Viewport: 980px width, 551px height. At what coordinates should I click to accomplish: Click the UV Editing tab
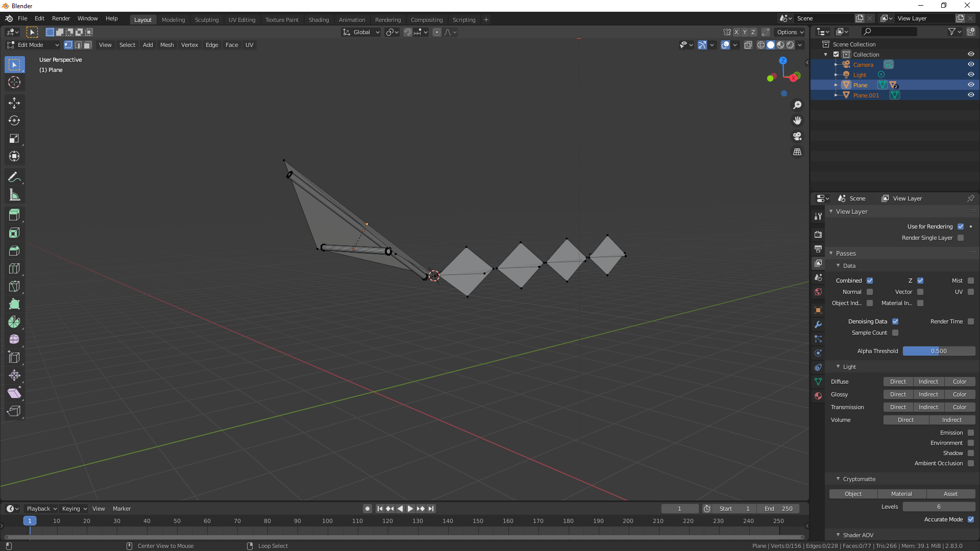(x=241, y=19)
